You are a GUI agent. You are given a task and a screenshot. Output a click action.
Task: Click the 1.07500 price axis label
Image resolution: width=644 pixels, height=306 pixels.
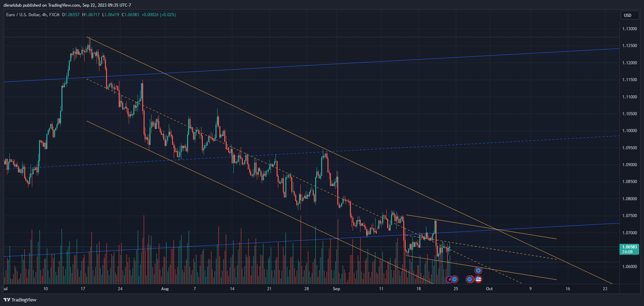click(629, 216)
